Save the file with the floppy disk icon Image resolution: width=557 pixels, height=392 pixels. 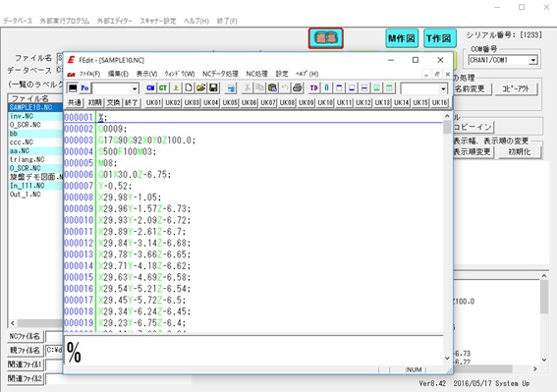coord(213,87)
